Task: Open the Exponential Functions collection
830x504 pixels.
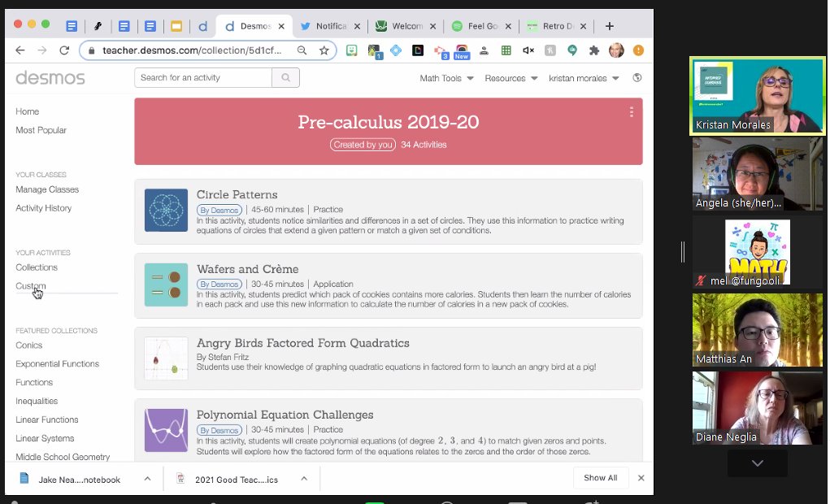Action: [x=57, y=363]
